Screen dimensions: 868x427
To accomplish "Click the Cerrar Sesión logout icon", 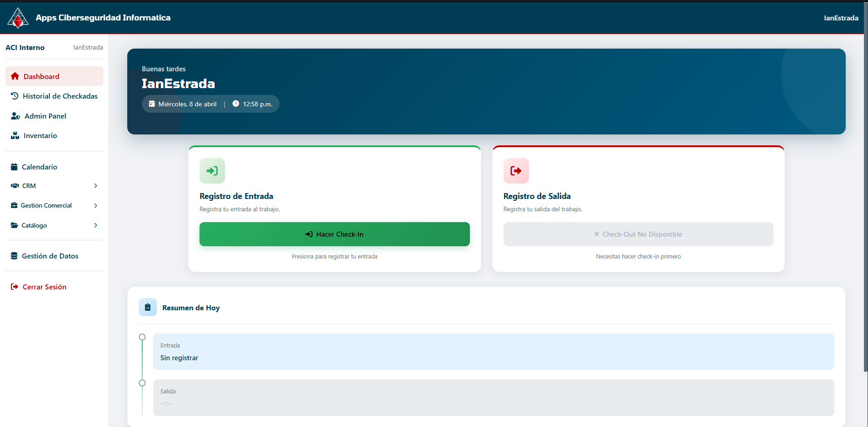I will 15,287.
